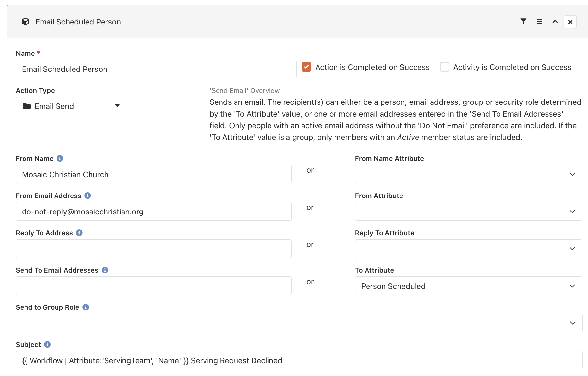The image size is (588, 376).
Task: Click the info icon beside From Name
Action: pyautogui.click(x=60, y=158)
